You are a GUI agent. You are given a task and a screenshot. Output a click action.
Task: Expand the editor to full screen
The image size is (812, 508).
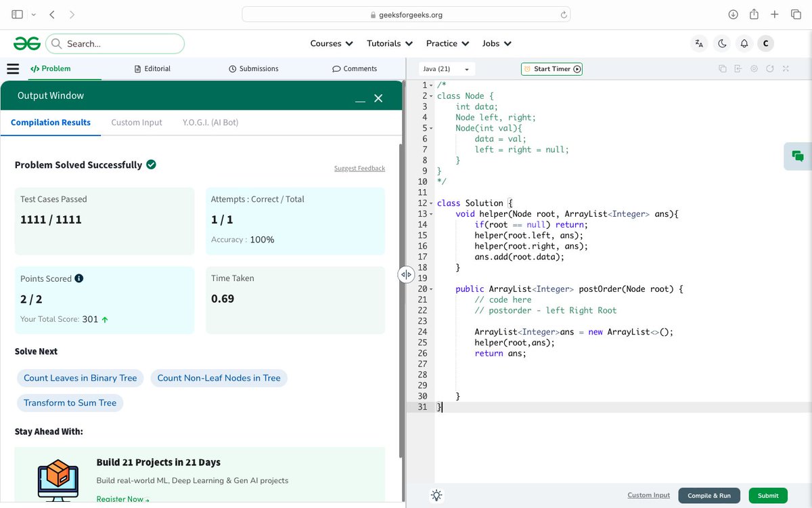coord(785,68)
